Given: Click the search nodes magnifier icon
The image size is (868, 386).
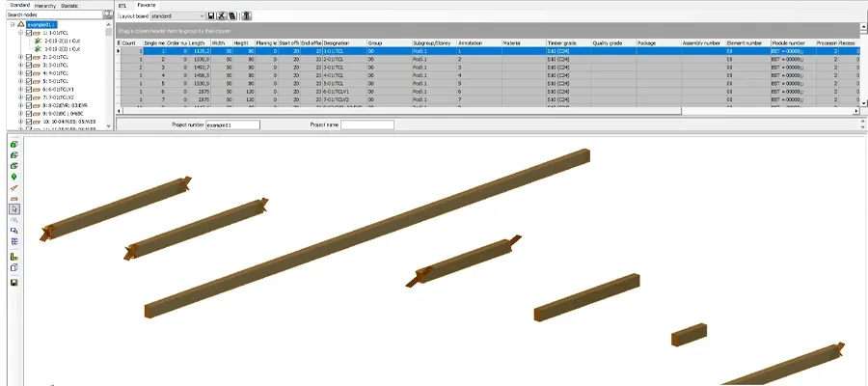Looking at the screenshot, I should (108, 14).
